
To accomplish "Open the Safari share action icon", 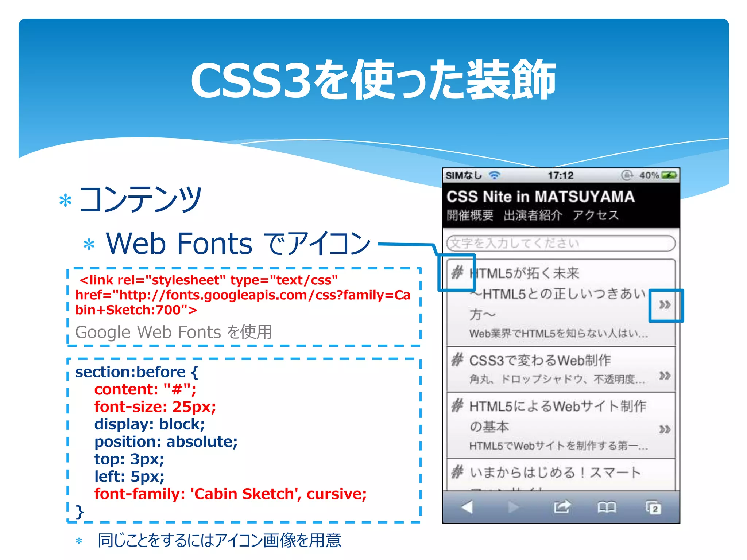I will tap(562, 506).
